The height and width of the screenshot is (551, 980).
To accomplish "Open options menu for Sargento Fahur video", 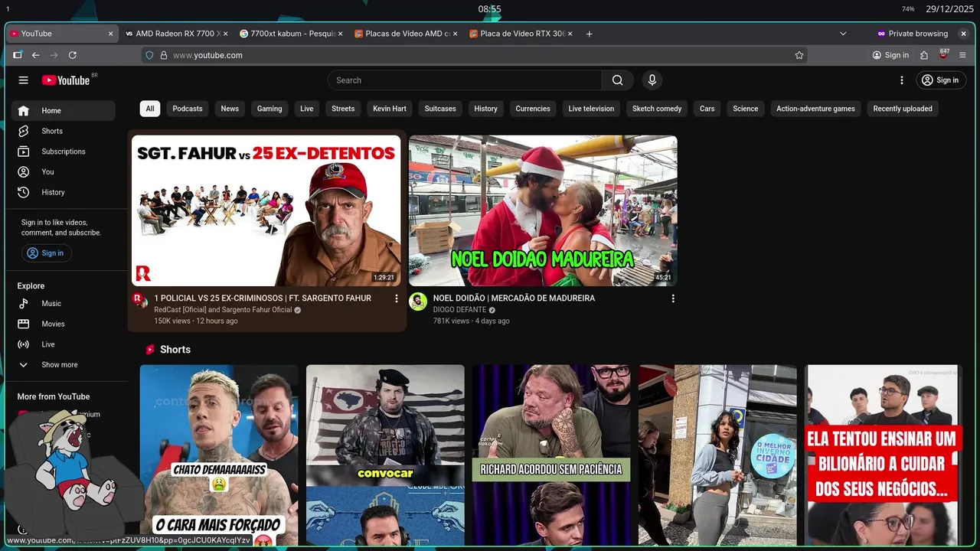I will click(x=396, y=298).
